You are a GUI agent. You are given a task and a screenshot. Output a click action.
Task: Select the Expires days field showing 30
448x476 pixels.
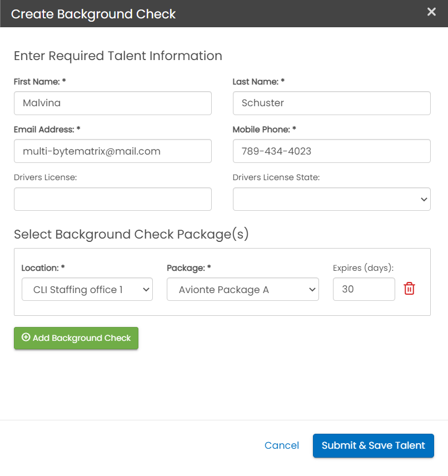tap(364, 289)
